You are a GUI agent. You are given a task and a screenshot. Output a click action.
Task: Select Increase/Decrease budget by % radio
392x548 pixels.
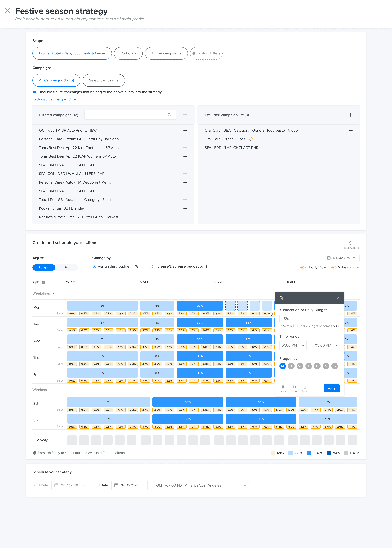point(151,266)
